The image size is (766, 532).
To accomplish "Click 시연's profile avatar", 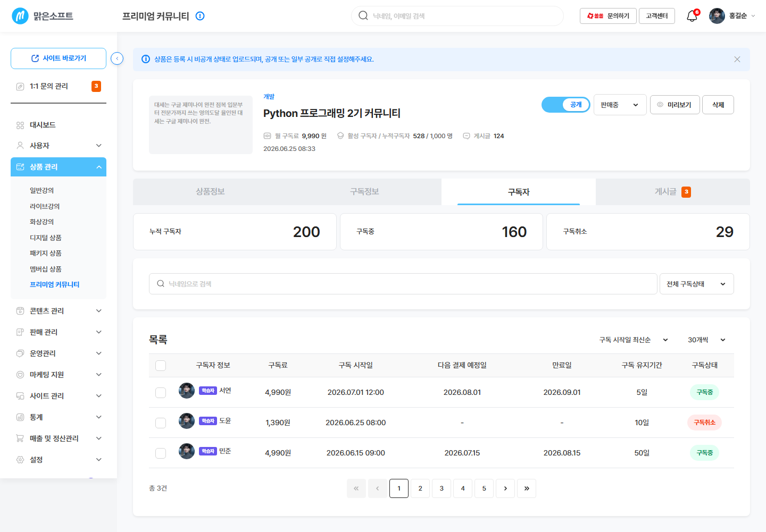I will click(187, 391).
